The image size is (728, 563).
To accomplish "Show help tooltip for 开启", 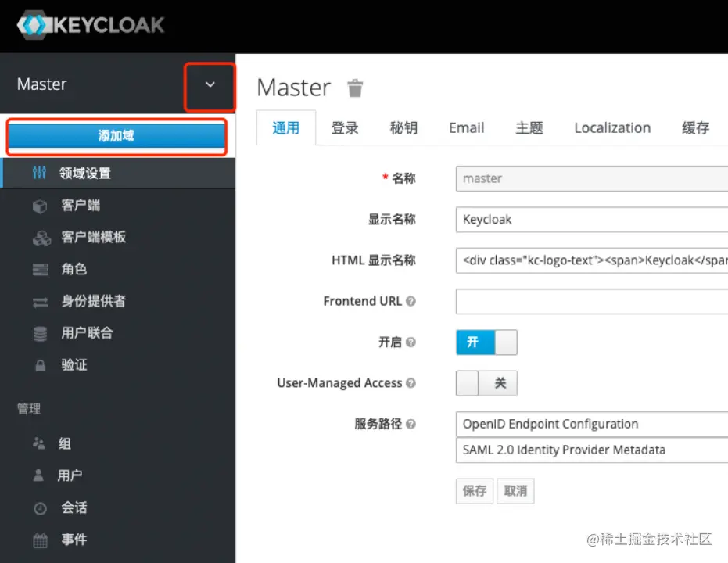I will (411, 342).
